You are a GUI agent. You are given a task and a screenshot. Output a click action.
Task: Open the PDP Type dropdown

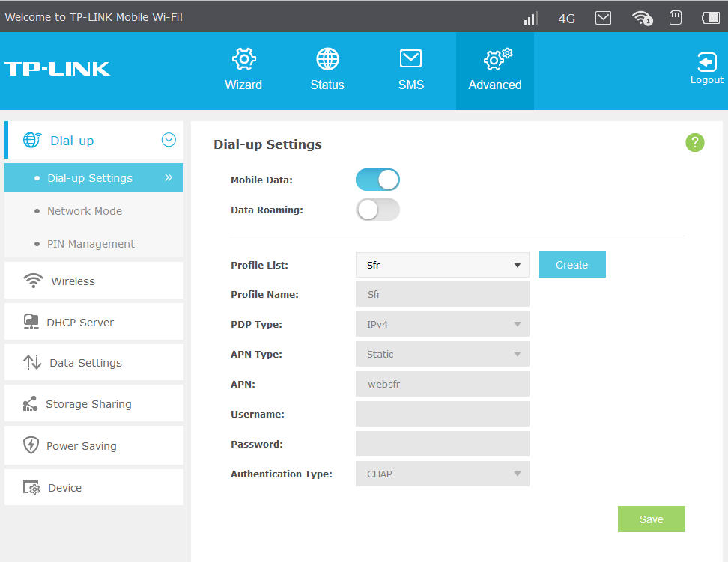coord(442,324)
